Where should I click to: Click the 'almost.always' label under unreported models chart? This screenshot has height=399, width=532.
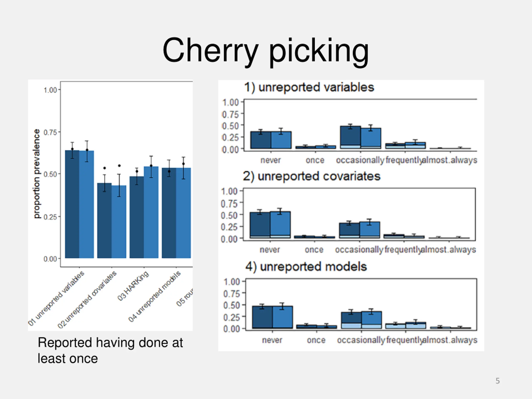[x=450, y=340]
